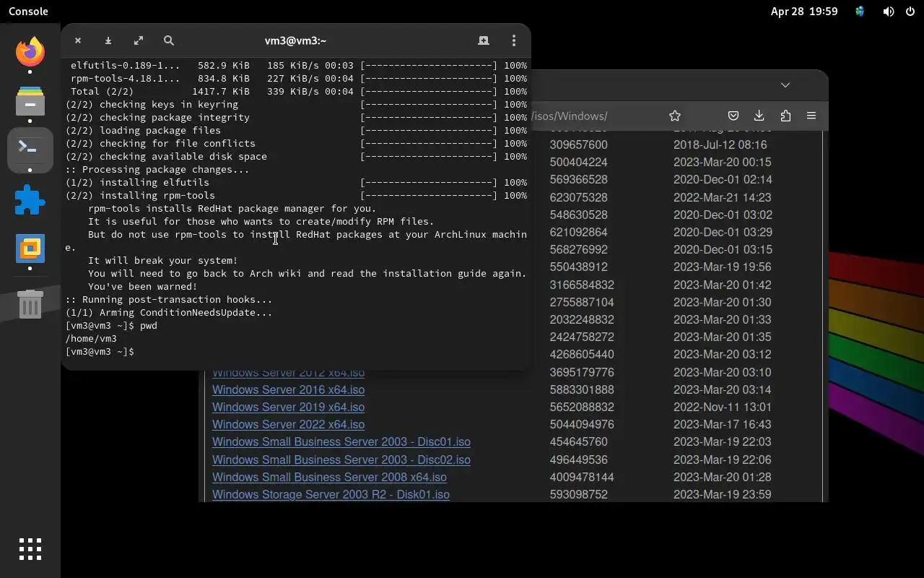Open Firefox from the dock

[x=30, y=51]
